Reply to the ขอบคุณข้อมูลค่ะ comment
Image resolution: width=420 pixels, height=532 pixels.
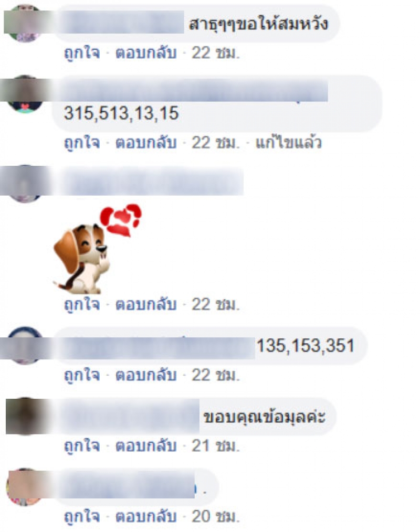pyautogui.click(x=146, y=446)
